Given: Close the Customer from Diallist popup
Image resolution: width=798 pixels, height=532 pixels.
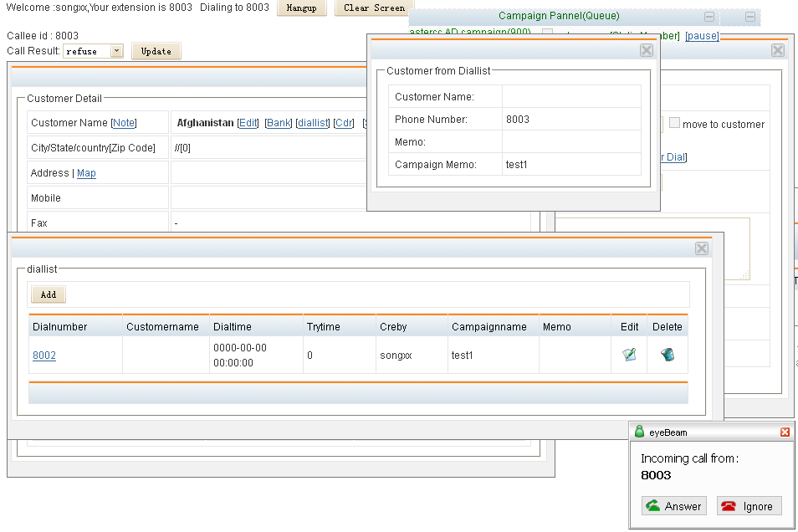Looking at the screenshot, I should pyautogui.click(x=647, y=50).
